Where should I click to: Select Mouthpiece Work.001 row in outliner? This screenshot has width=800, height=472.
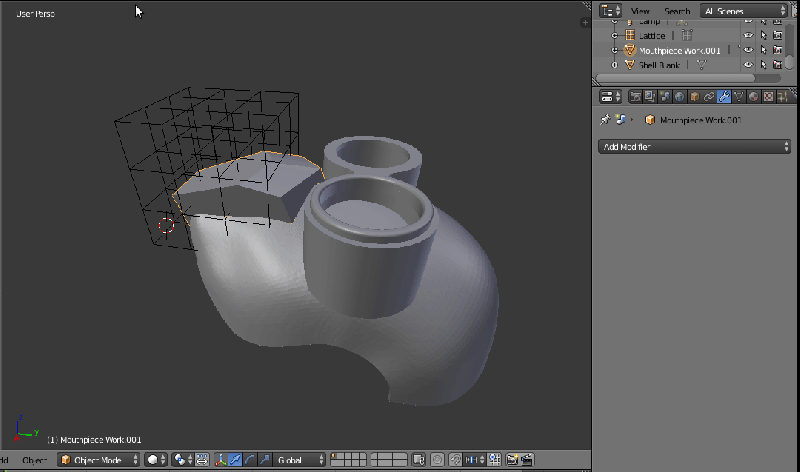(680, 50)
